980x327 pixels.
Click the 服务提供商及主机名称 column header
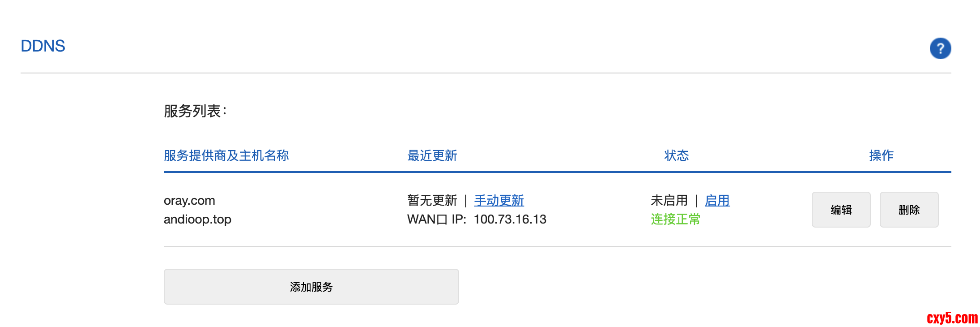[x=226, y=155]
